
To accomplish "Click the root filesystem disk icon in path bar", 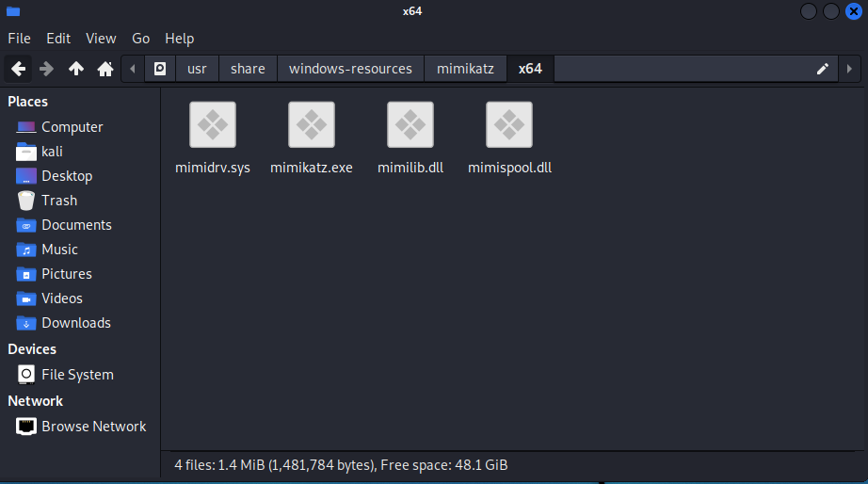I will 160,69.
